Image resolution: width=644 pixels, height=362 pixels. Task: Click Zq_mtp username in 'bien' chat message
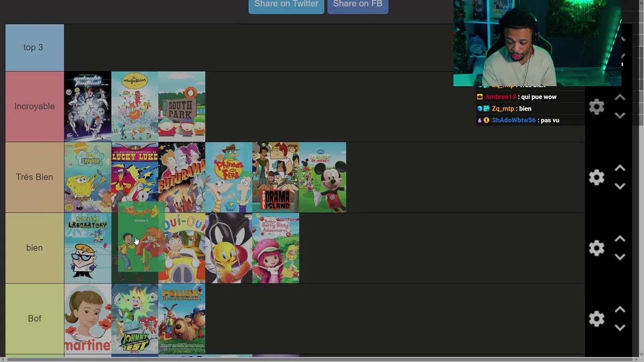tap(503, 109)
